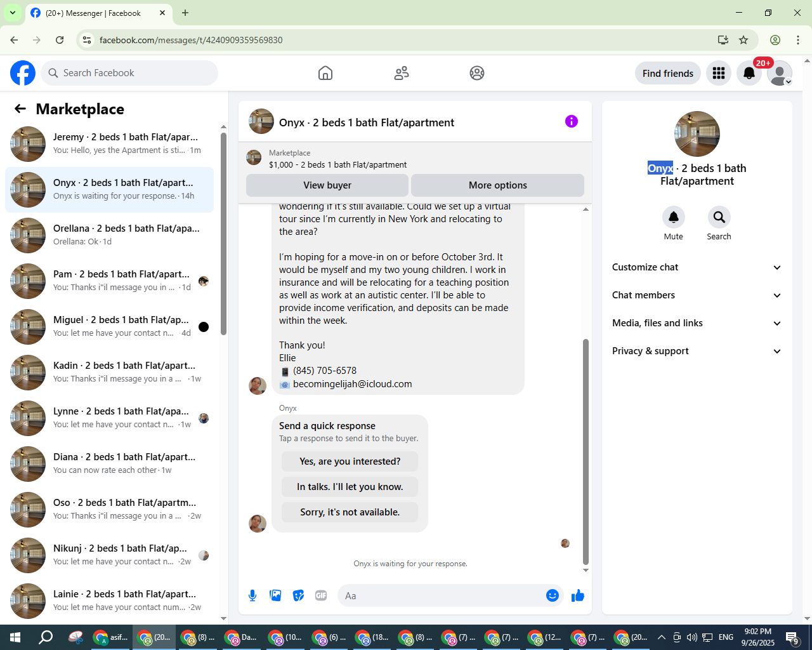This screenshot has height=650, width=812.
Task: Show hidden system tray icons
Action: click(662, 637)
